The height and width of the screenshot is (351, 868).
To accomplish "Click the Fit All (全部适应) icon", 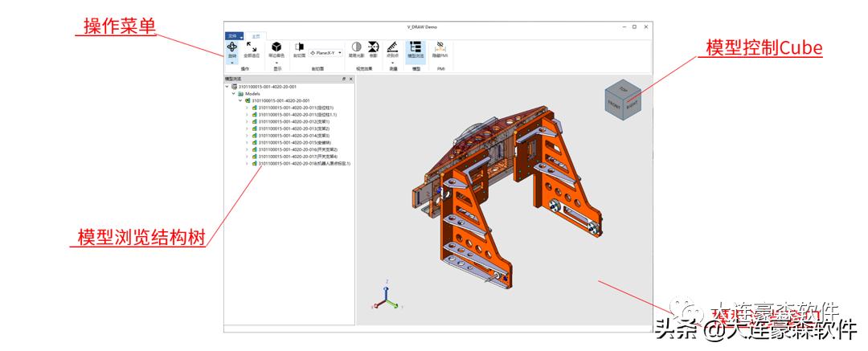I will (x=252, y=47).
